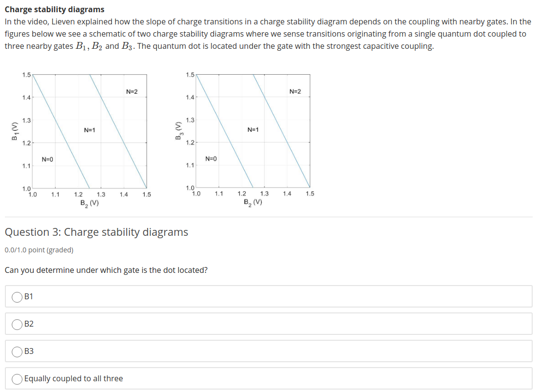The width and height of the screenshot is (540, 392).
Task: Select the B1 answer option
Action: click(x=16, y=296)
